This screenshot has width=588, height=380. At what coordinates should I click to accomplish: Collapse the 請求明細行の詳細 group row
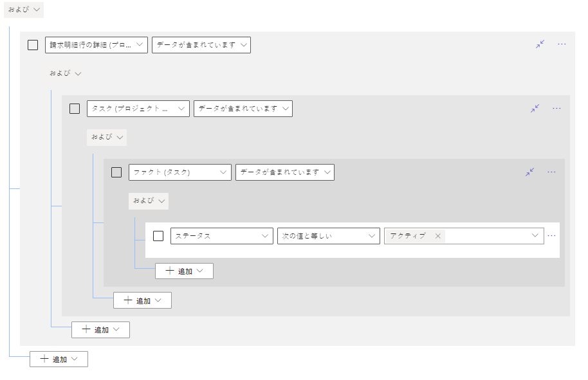(x=540, y=44)
